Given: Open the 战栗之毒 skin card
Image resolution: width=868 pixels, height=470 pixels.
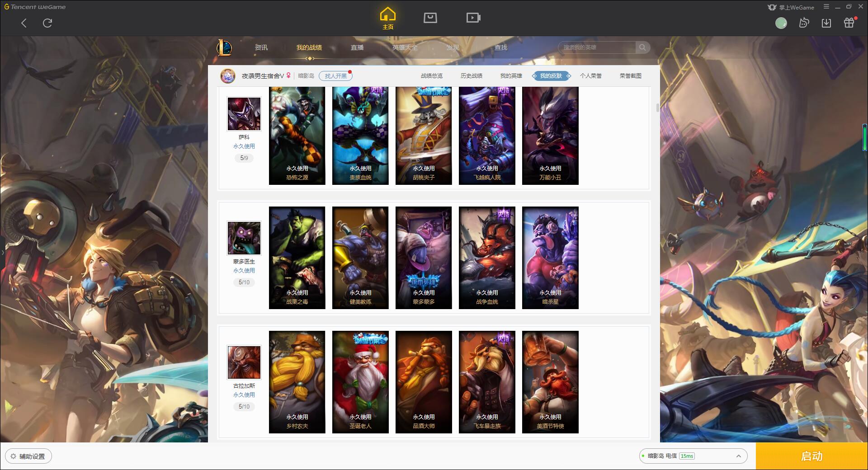Looking at the screenshot, I should (297, 258).
